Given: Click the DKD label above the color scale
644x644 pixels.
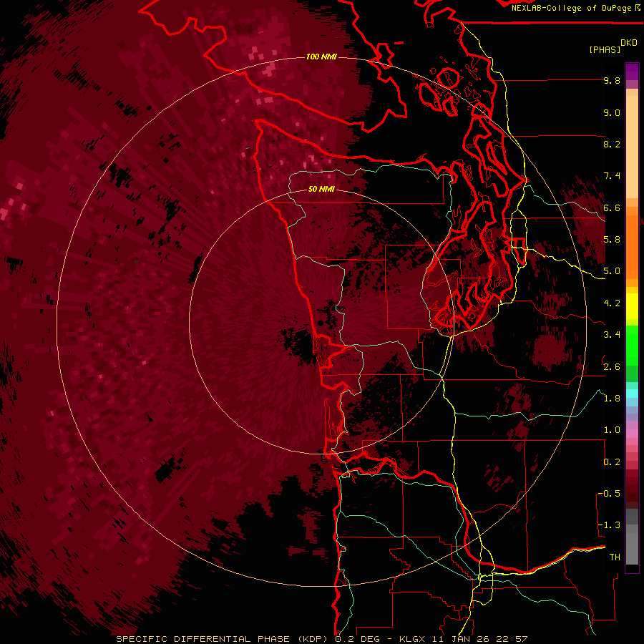Looking at the screenshot, I should click(x=628, y=43).
